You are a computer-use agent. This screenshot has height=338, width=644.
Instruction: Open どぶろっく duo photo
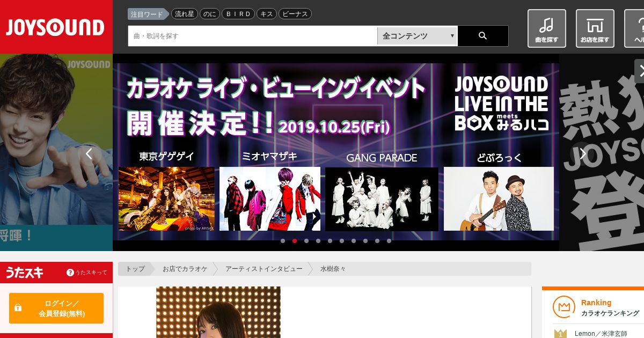499,199
